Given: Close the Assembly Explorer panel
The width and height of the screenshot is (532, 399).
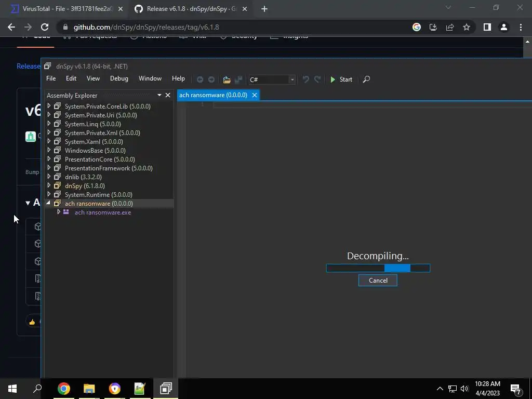Looking at the screenshot, I should coord(168,96).
